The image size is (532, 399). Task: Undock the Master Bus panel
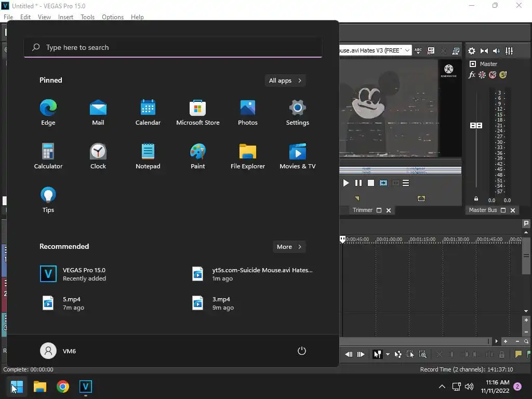tap(503, 210)
